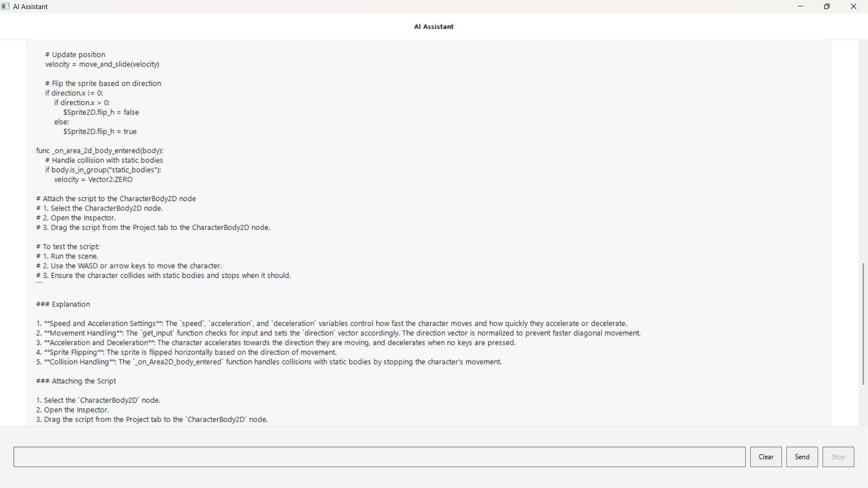Select the '$Sprite2D.flip_h = true' code line
Viewport: 868px width, 488px height.
[x=100, y=131]
